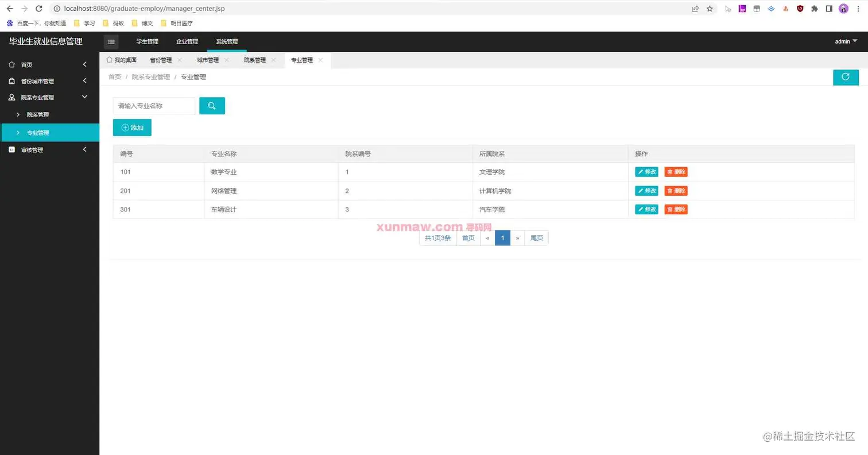Click 院系专业管理 in the breadcrumb

click(151, 77)
